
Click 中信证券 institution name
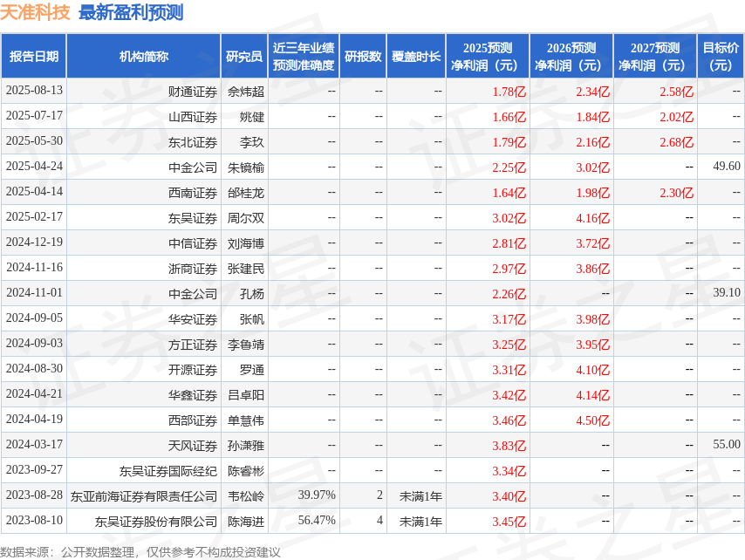pos(193,243)
